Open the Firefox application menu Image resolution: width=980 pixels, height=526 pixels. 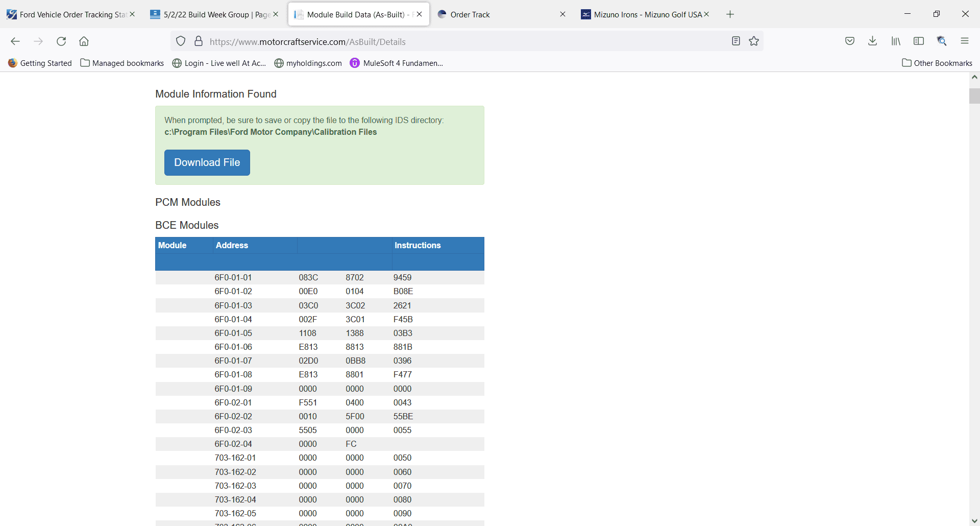tap(965, 41)
